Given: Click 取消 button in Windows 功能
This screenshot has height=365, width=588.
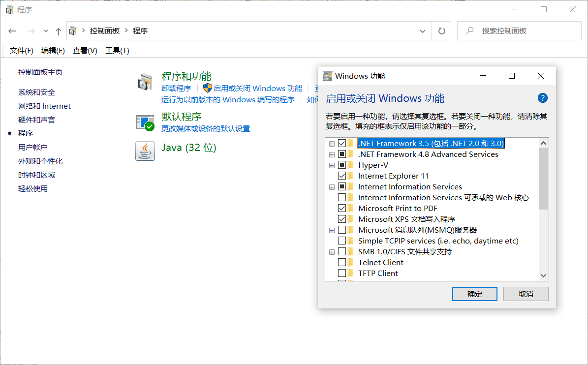Looking at the screenshot, I should pyautogui.click(x=526, y=294).
